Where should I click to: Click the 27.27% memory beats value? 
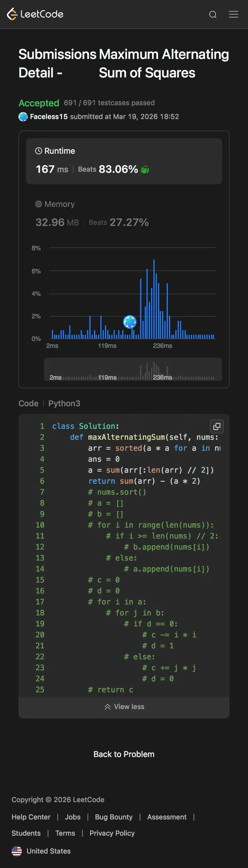(x=129, y=222)
